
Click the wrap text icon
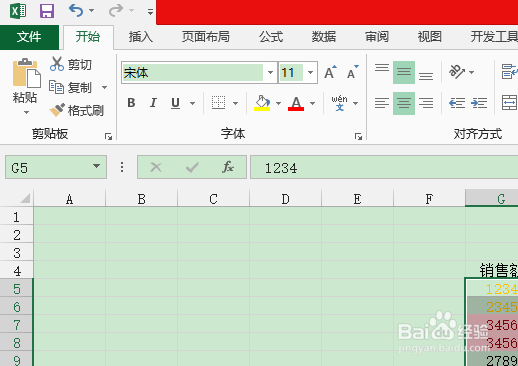[509, 72]
